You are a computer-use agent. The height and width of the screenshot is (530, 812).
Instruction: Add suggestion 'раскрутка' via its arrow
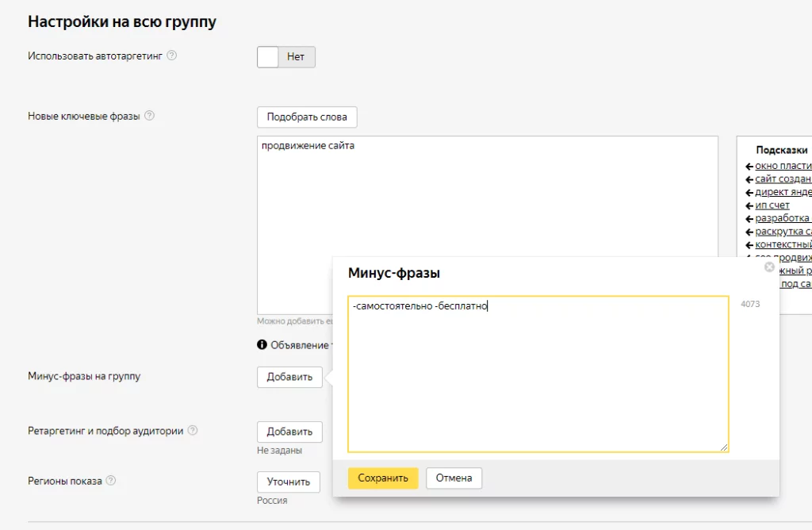pyautogui.click(x=749, y=232)
